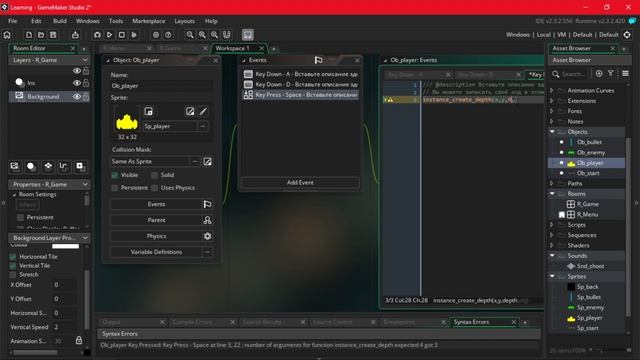Open Asset Browser filter funnel icon
The image size is (640, 360).
click(x=611, y=73)
